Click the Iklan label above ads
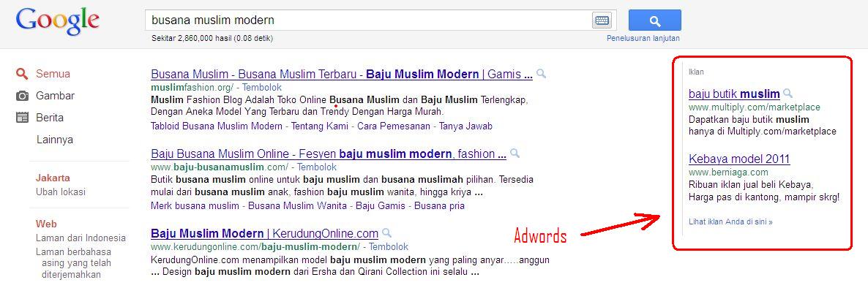 pos(697,72)
